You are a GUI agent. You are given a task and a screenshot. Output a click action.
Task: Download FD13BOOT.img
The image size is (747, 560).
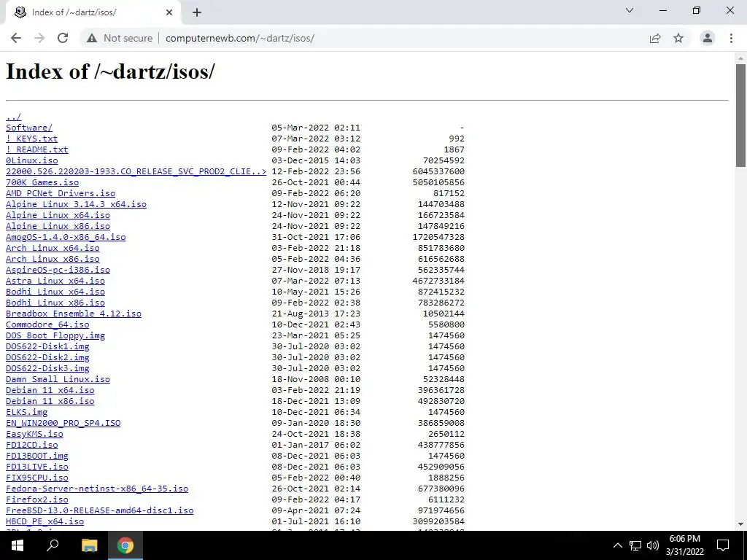(x=36, y=456)
